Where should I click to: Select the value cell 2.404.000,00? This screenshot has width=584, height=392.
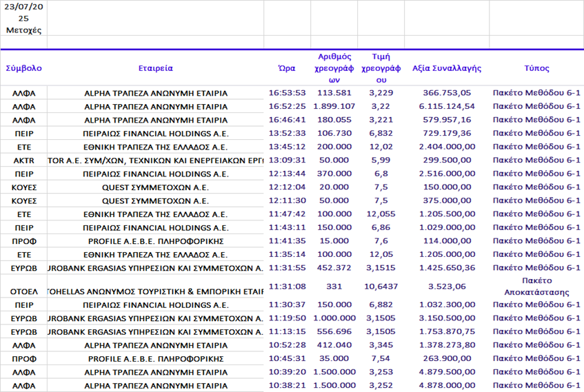pos(447,146)
